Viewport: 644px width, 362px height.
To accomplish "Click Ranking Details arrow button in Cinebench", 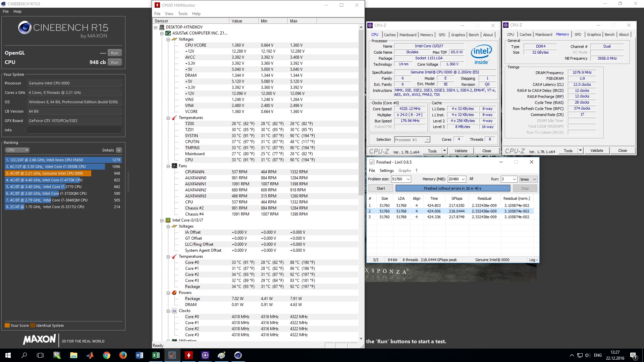I will 119,150.
